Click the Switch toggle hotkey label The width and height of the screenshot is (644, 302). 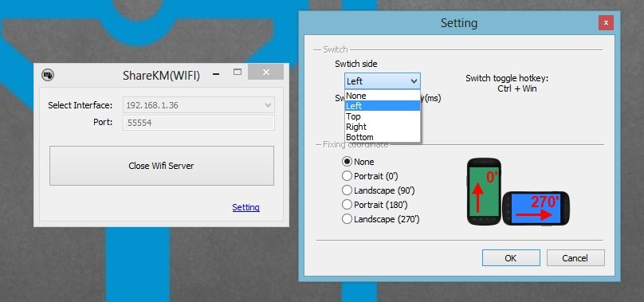coord(507,78)
